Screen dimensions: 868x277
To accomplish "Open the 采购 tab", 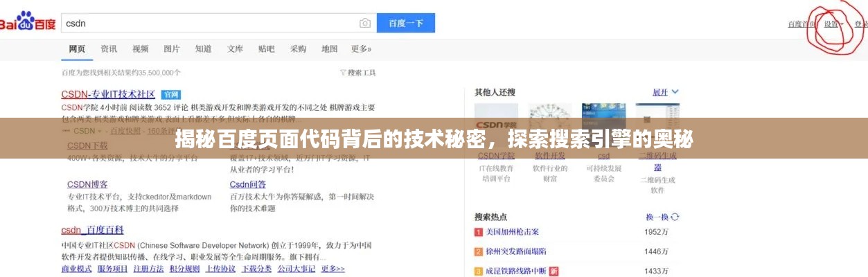I will (x=298, y=48).
